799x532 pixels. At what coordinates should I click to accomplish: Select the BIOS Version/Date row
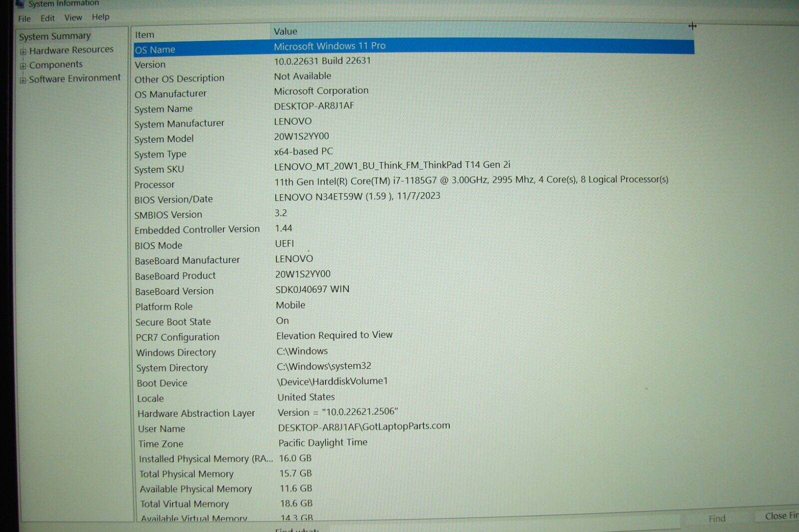click(173, 200)
